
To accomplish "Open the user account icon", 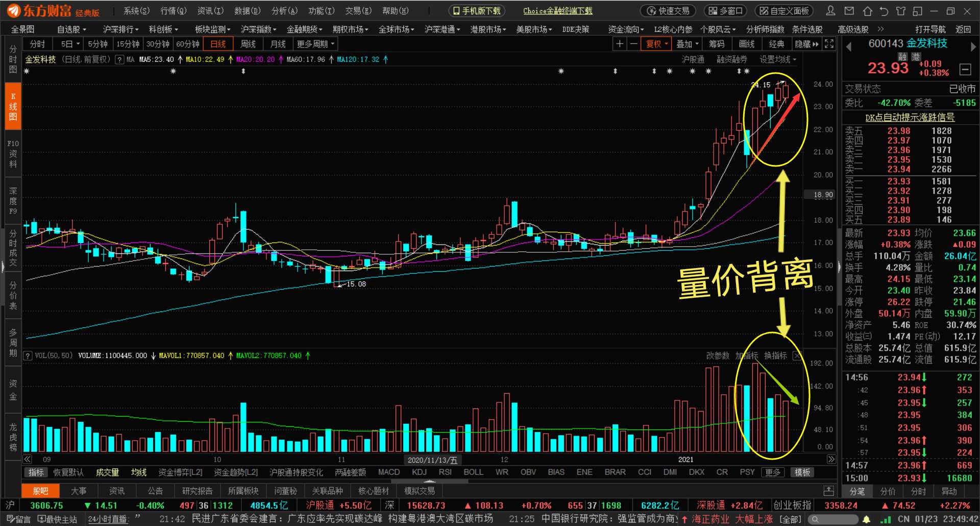I will pyautogui.click(x=830, y=11).
